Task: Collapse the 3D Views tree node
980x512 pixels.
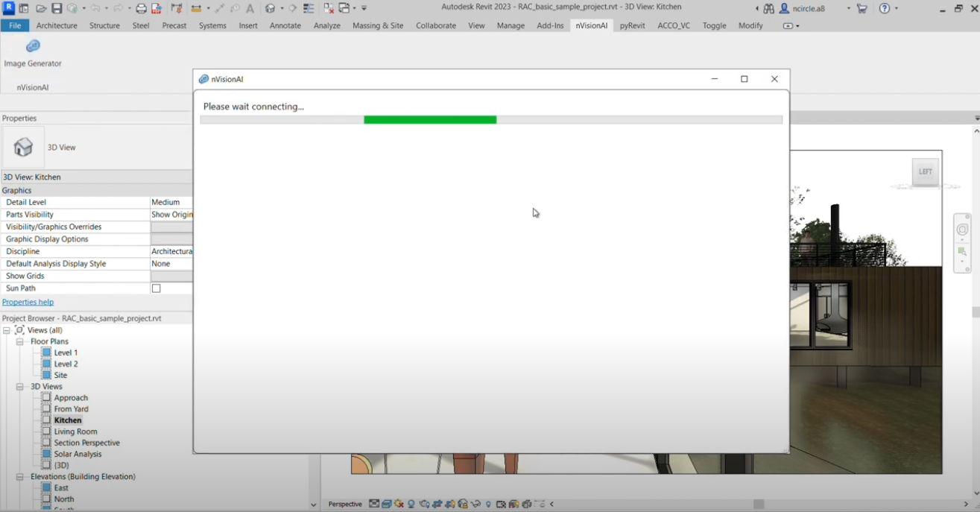Action: click(x=20, y=387)
